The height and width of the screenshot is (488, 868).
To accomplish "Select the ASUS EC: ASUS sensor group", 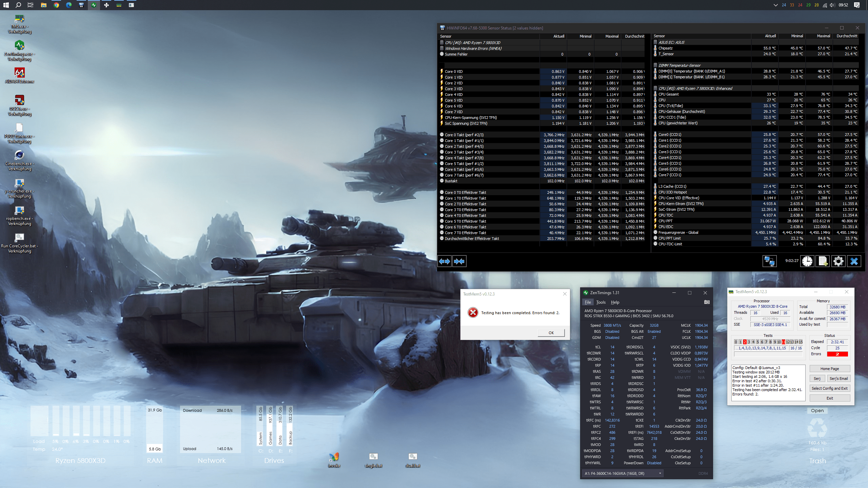I will [x=671, y=42].
